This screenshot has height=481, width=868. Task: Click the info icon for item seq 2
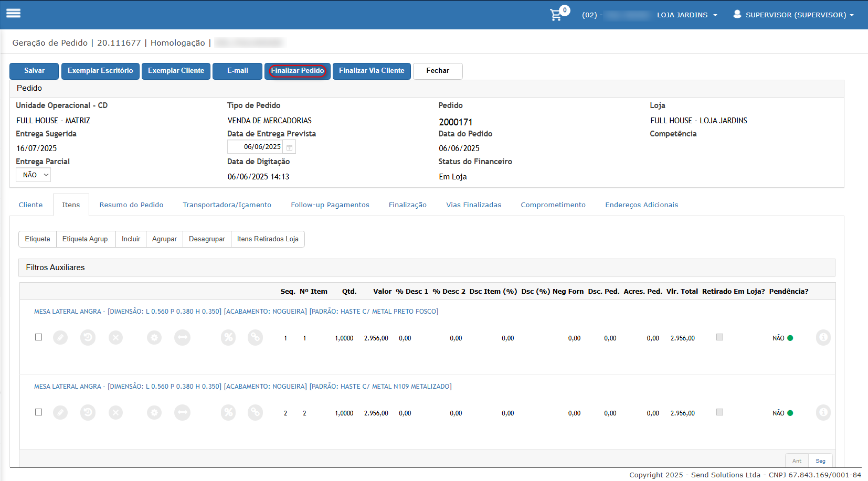coord(823,412)
